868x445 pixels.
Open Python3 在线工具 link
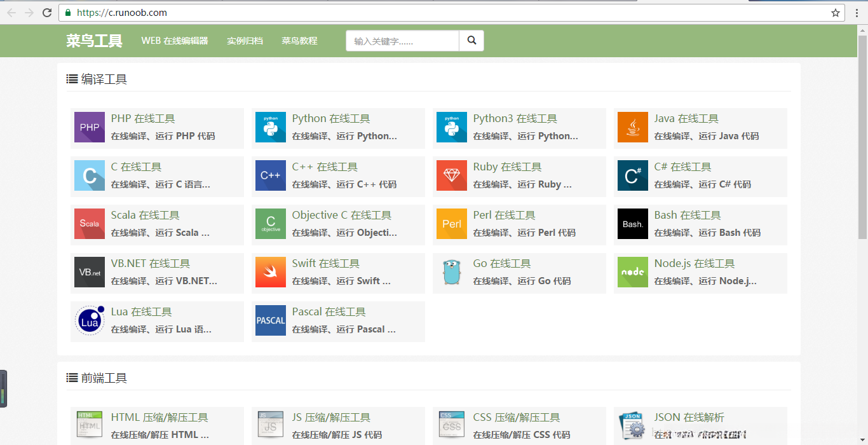tap(515, 118)
